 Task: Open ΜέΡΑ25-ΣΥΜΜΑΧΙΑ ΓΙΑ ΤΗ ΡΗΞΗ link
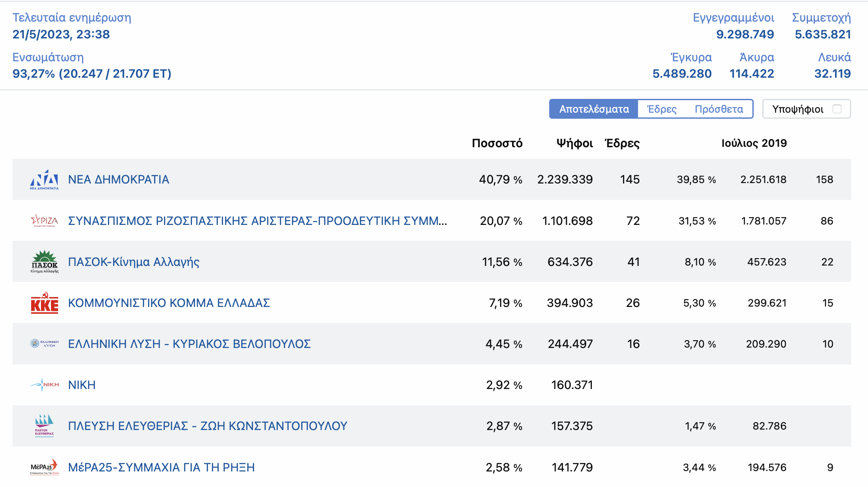[x=161, y=467]
